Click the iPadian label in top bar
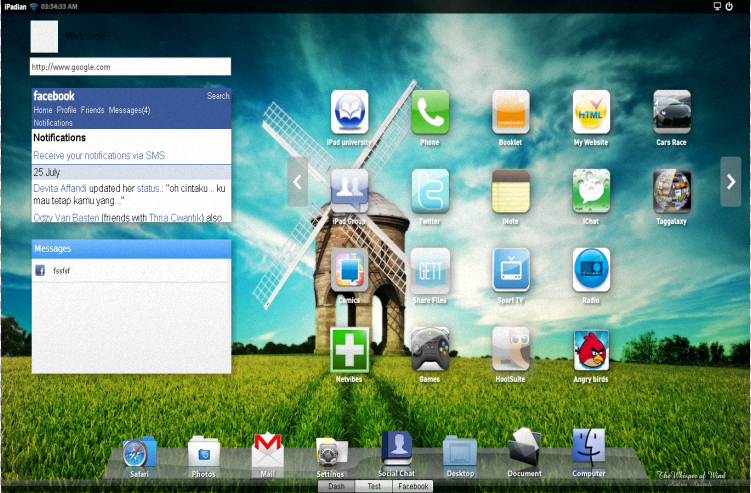Image resolution: width=751 pixels, height=493 pixels. pyautogui.click(x=15, y=7)
